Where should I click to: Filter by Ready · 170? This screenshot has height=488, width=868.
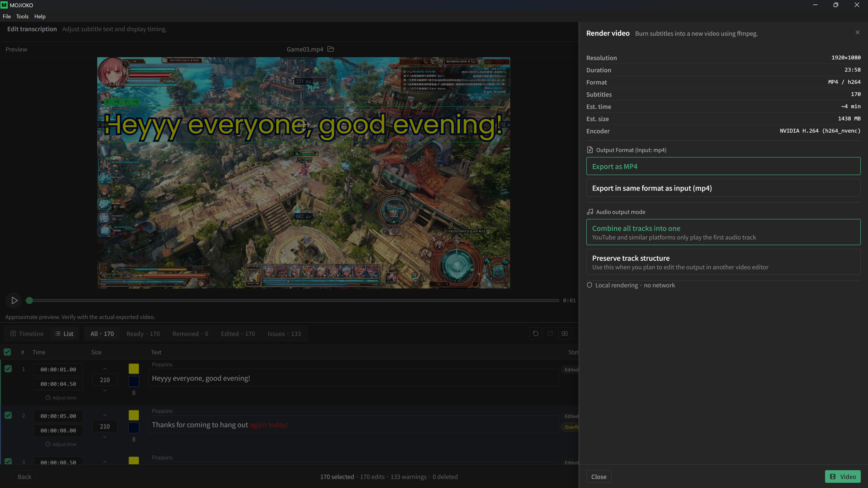click(143, 333)
